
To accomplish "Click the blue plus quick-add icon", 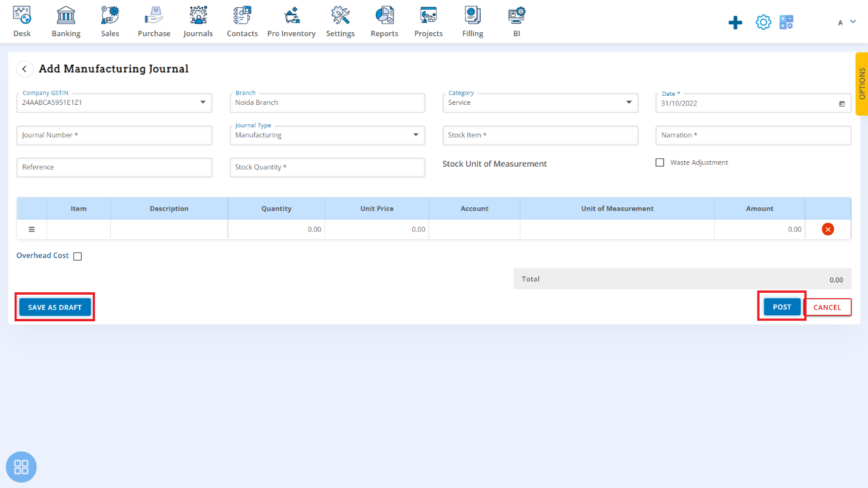I will click(x=735, y=23).
